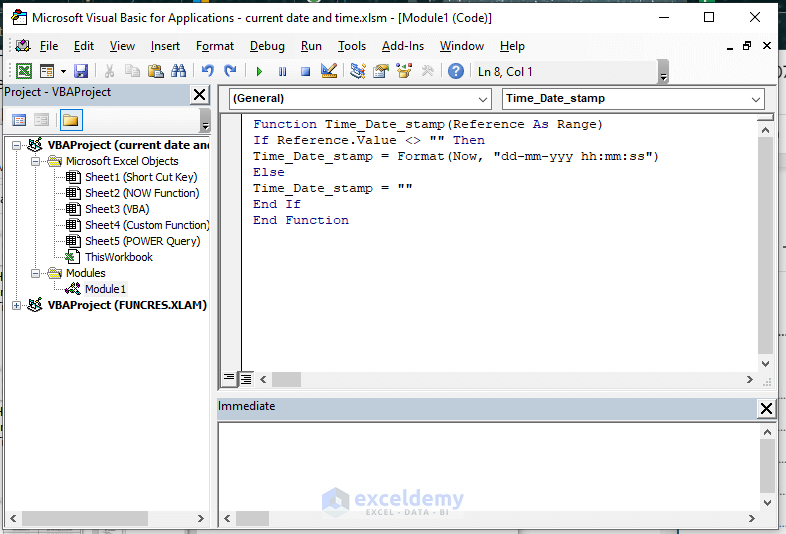Close the Immediate window
Viewport: 786px width, 534px height.
coord(766,408)
